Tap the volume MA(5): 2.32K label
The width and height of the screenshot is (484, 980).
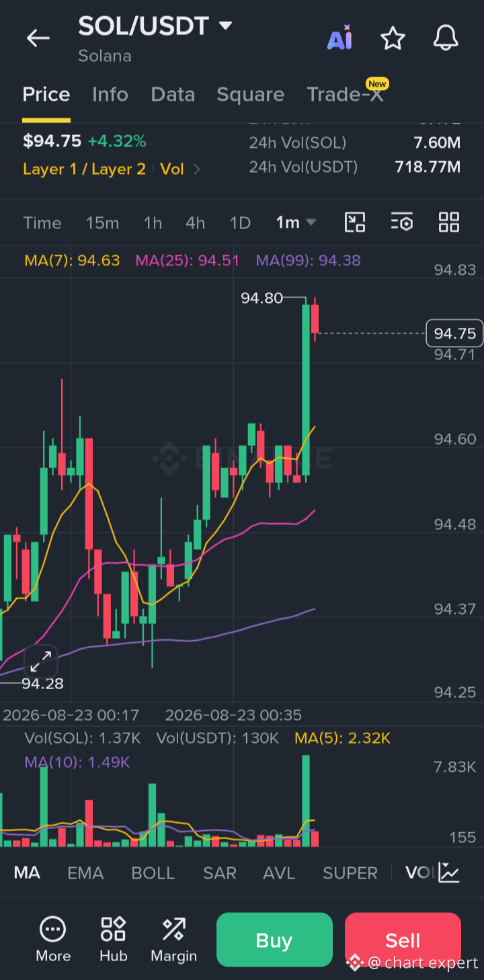[343, 738]
